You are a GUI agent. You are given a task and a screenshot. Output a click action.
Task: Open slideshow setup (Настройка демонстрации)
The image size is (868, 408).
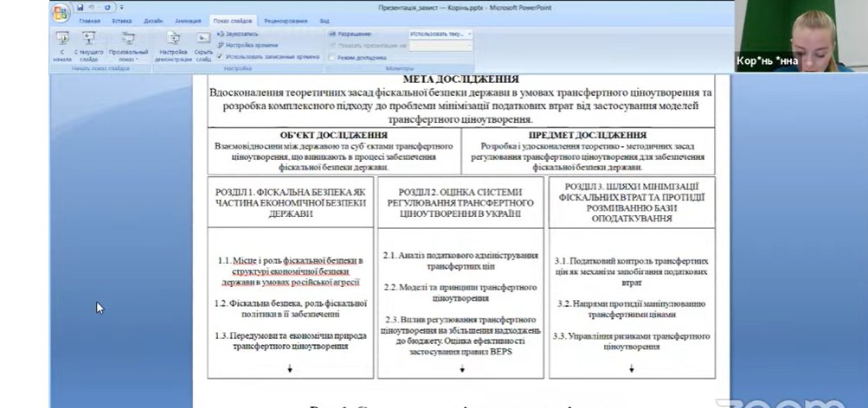click(x=173, y=46)
